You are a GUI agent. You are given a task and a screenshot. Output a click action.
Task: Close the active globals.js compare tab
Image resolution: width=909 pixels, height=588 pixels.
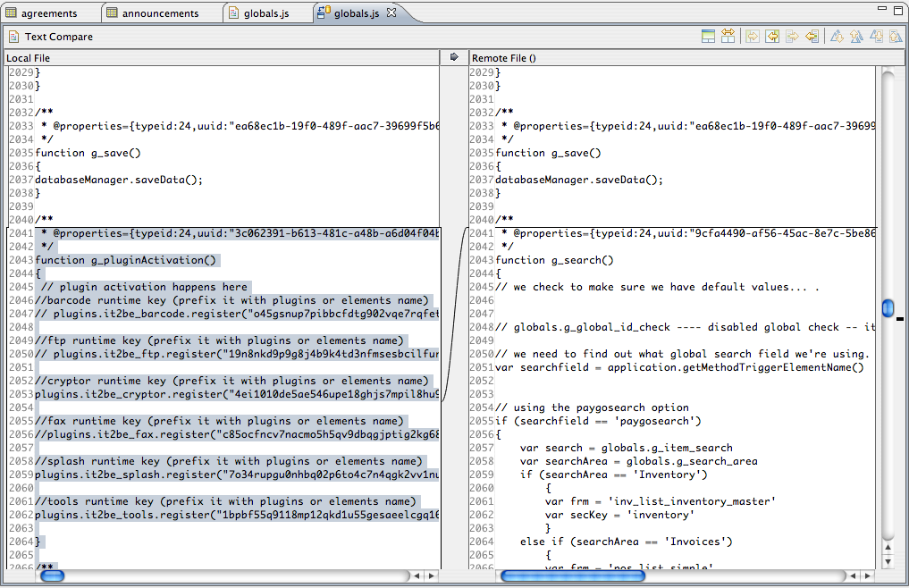[x=391, y=13]
